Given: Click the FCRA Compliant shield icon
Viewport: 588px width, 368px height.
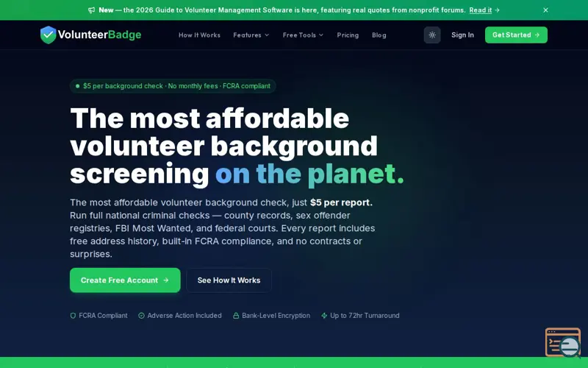Looking at the screenshot, I should pos(73,316).
